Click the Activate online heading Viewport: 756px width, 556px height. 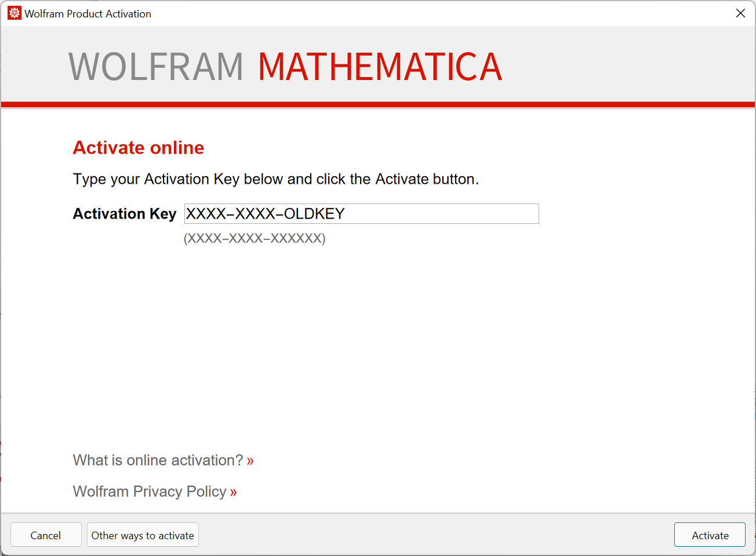pyautogui.click(x=138, y=147)
